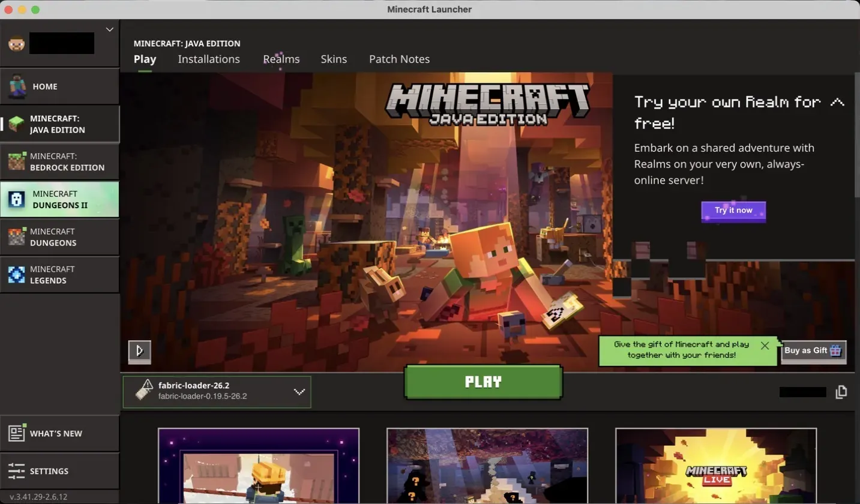Open the fabric-loader-26.2 installation dropdown
This screenshot has width=860, height=504.
click(x=217, y=392)
